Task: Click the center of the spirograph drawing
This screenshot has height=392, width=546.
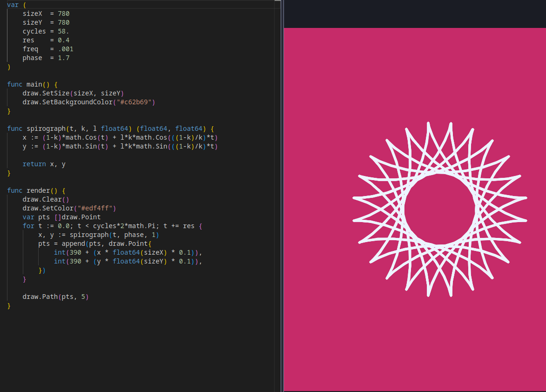Action: click(440, 210)
